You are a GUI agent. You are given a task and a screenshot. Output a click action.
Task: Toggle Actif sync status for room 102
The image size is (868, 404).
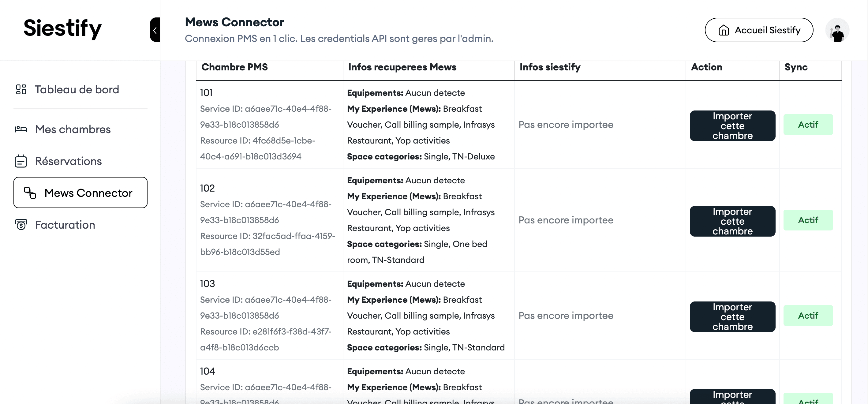[808, 220]
